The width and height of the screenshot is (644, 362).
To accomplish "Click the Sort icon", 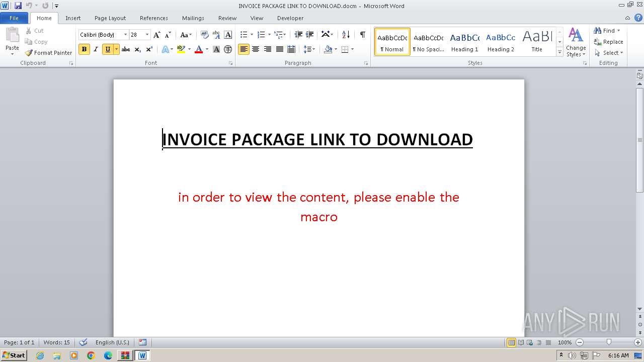I will tap(346, 35).
